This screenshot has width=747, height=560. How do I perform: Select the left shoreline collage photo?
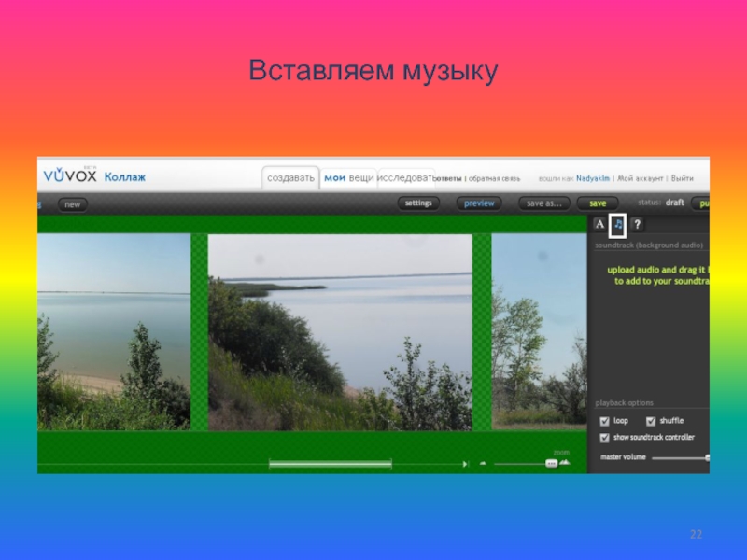click(114, 332)
